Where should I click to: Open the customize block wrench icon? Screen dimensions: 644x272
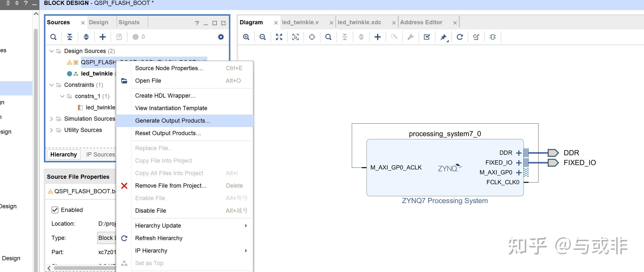click(x=410, y=37)
